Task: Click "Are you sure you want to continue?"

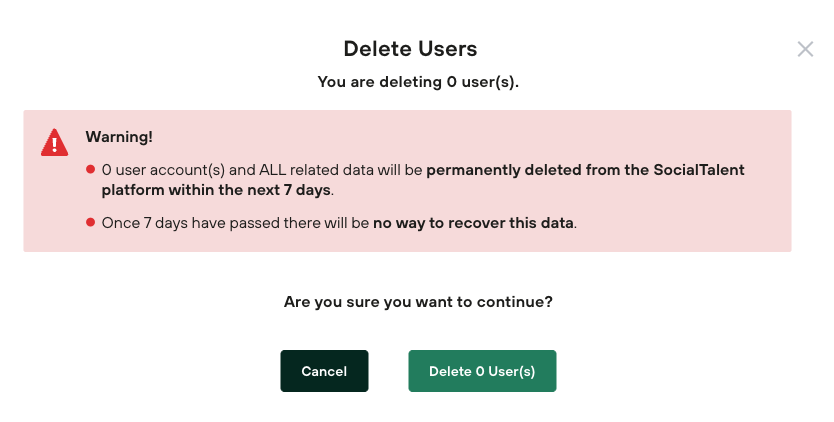Action: pos(418,301)
